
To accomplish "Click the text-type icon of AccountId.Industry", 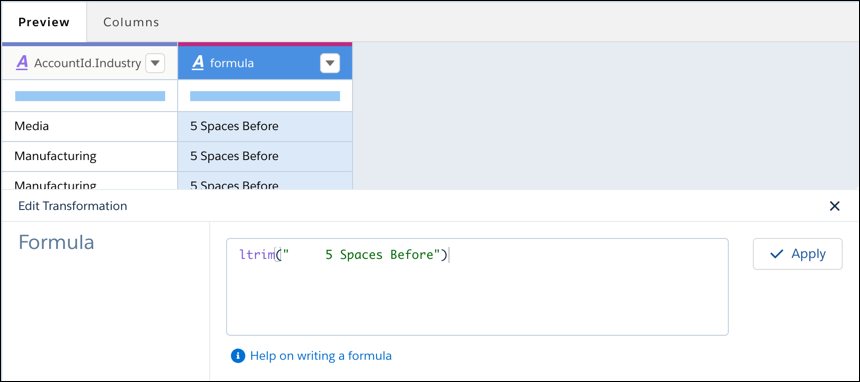I will click(22, 63).
